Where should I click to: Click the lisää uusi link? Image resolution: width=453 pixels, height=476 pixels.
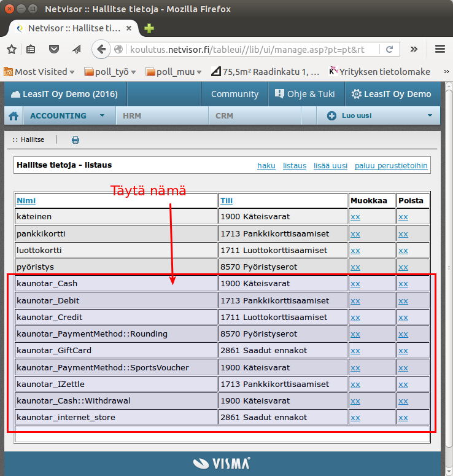click(x=330, y=166)
